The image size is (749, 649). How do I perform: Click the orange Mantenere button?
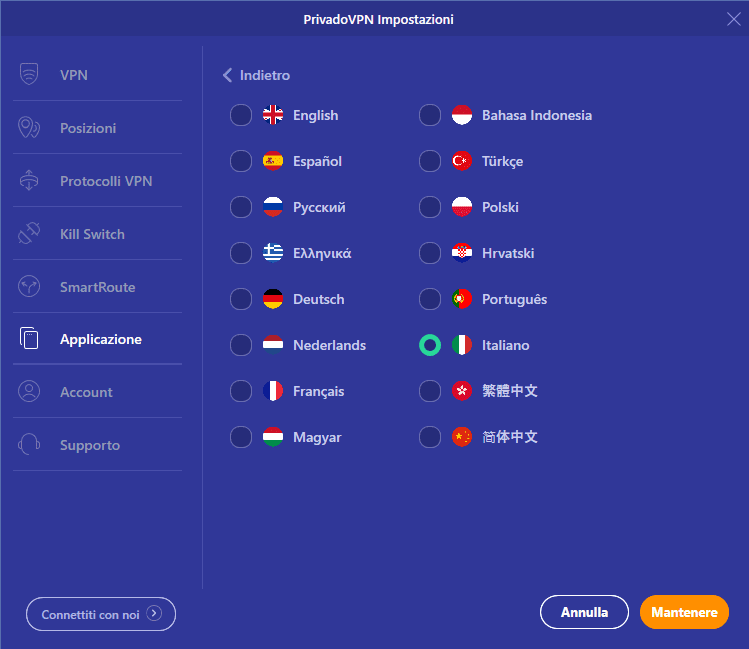(684, 612)
